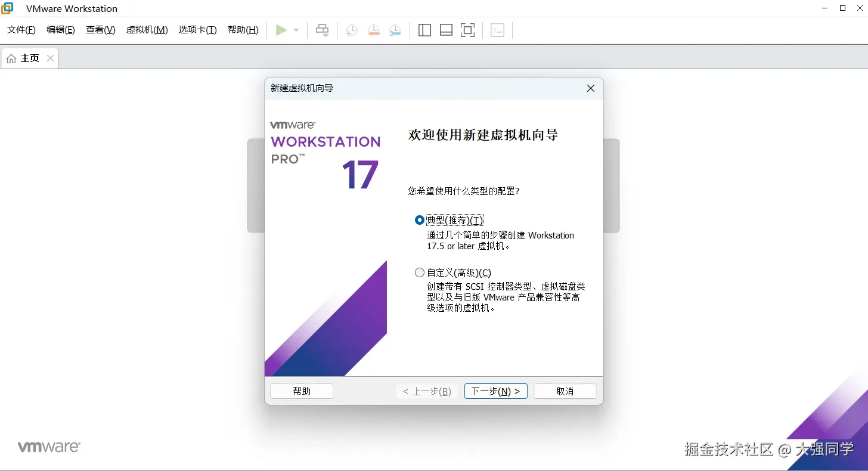Open the power options dropdown arrow
868x471 pixels.
pyautogui.click(x=296, y=30)
